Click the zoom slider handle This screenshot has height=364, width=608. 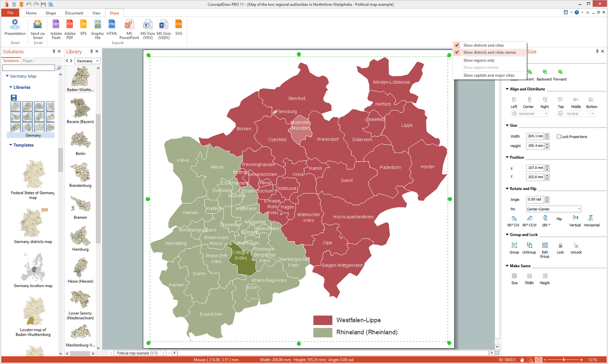pyautogui.click(x=563, y=360)
